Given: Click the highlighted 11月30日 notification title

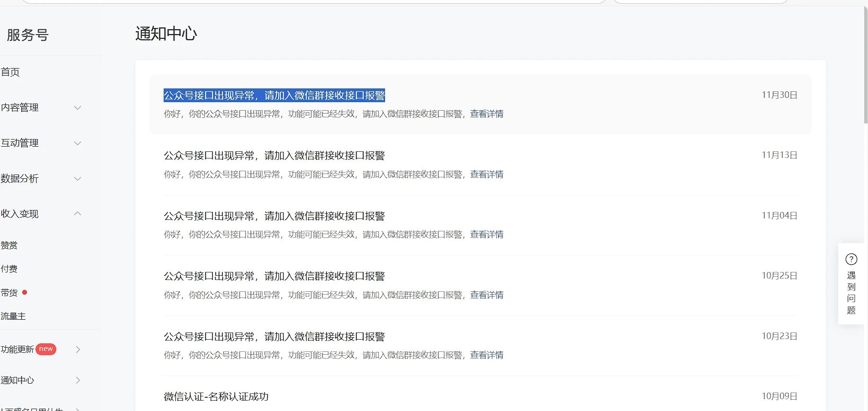Looking at the screenshot, I should 274,96.
